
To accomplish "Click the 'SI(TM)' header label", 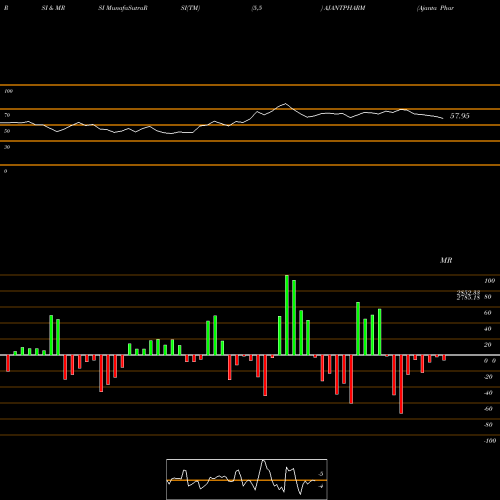I will point(190,8).
